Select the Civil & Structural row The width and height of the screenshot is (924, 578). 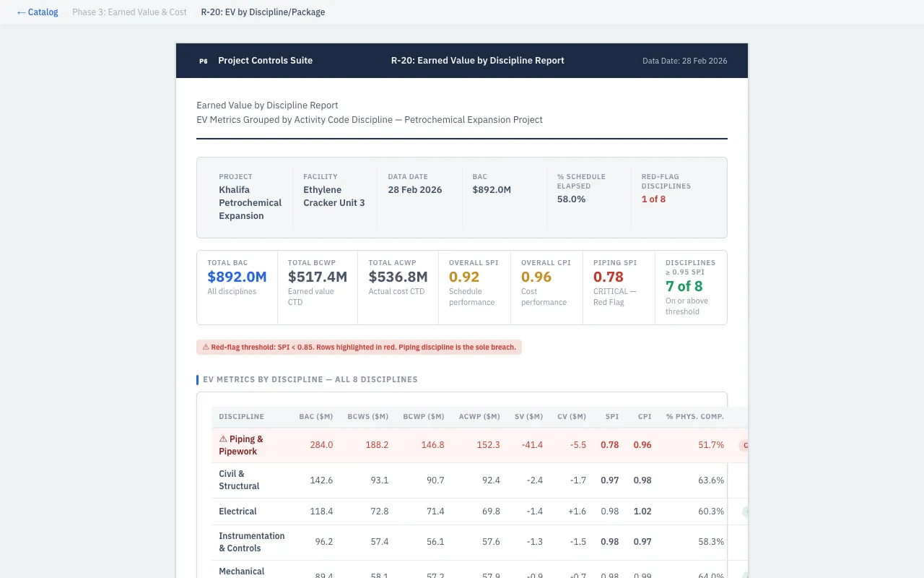[x=239, y=480]
